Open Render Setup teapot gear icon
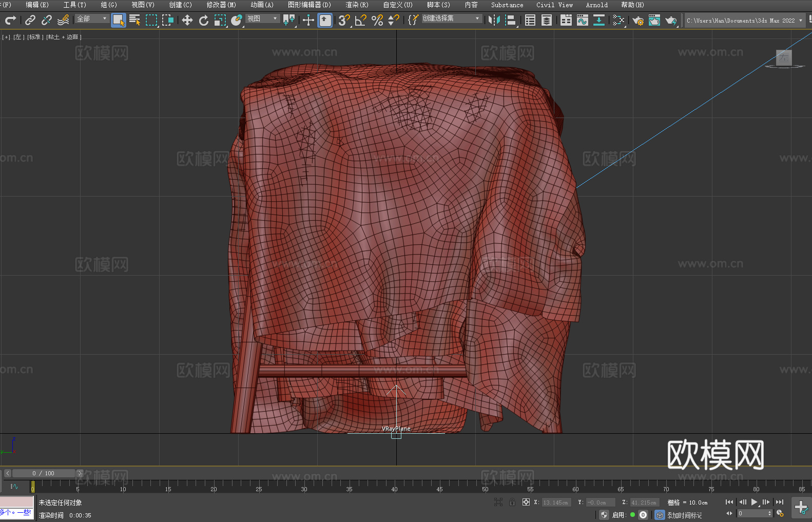This screenshot has width=812, height=522. 637,20
